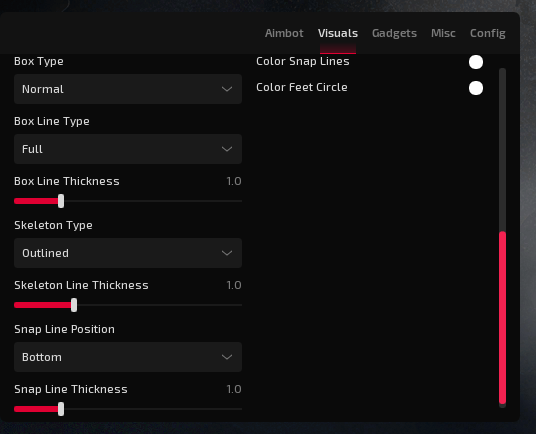This screenshot has width=536, height=434.
Task: Open the Bottom dropdown for Snap Line Position
Action: point(128,357)
